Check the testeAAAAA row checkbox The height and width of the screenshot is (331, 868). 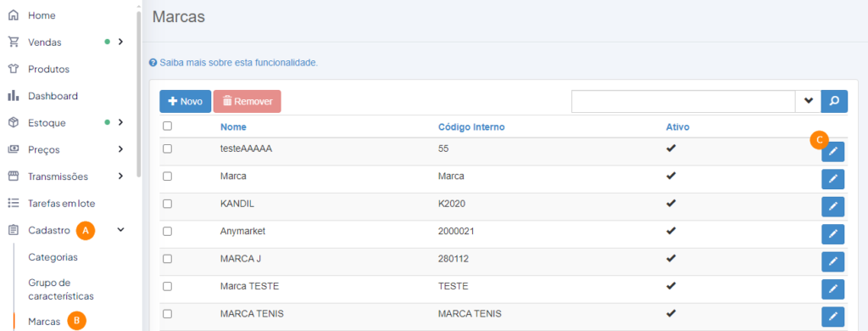(x=167, y=149)
